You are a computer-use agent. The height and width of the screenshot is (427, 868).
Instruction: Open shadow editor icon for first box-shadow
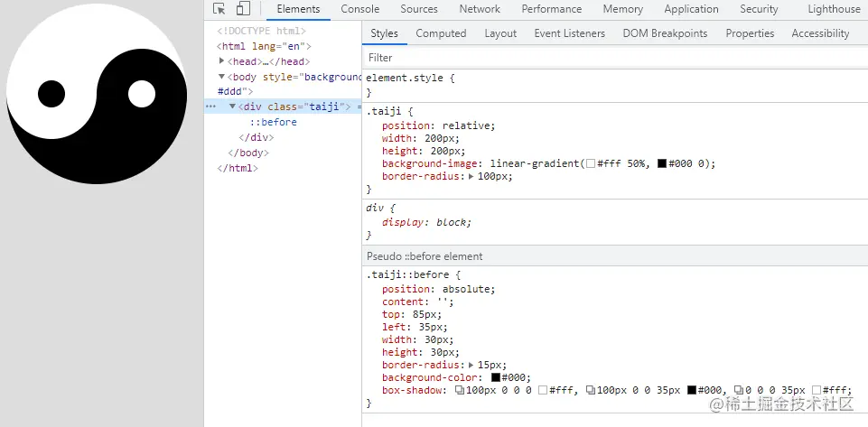460,391
